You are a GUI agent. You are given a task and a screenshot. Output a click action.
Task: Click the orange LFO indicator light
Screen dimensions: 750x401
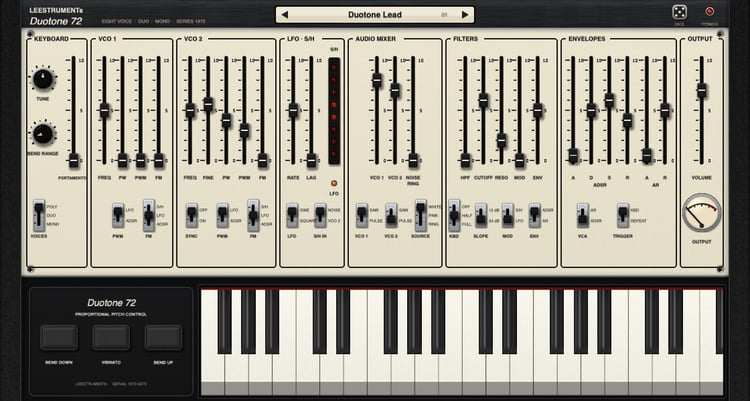tap(334, 183)
